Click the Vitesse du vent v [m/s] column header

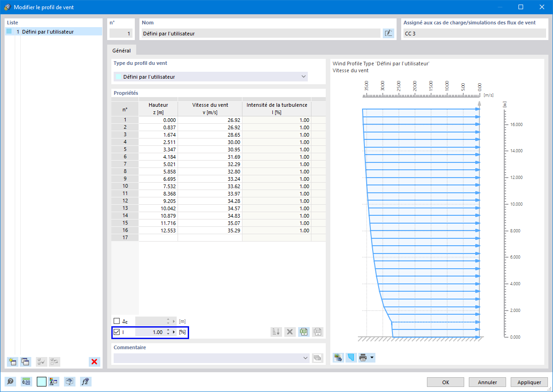click(x=210, y=109)
